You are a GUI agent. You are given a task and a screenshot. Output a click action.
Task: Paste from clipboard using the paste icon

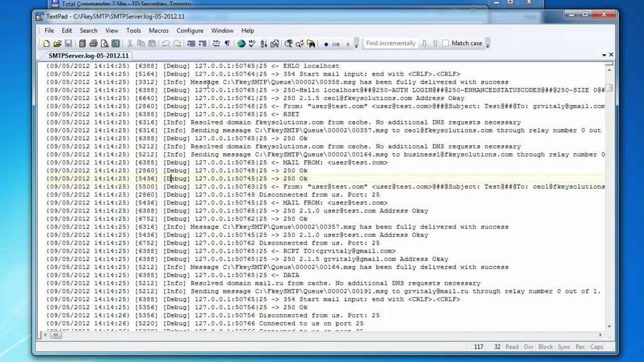point(152,43)
